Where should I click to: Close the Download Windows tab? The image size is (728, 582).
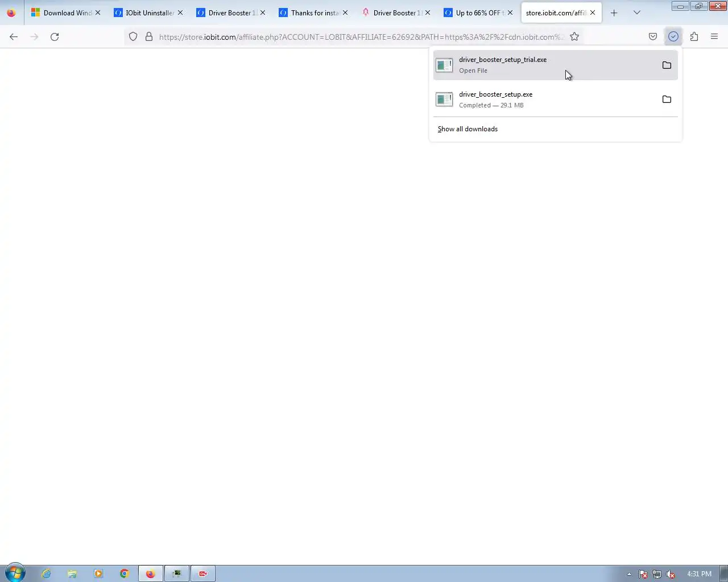97,13
